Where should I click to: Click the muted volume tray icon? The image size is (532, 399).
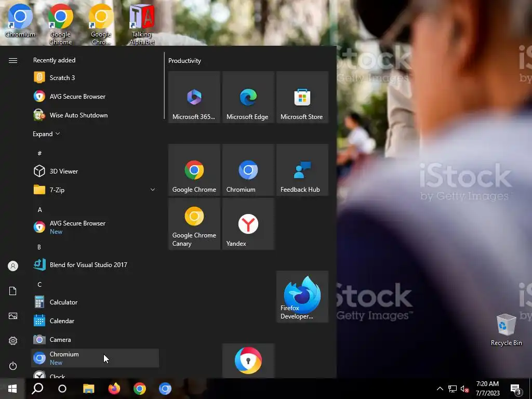point(465,389)
